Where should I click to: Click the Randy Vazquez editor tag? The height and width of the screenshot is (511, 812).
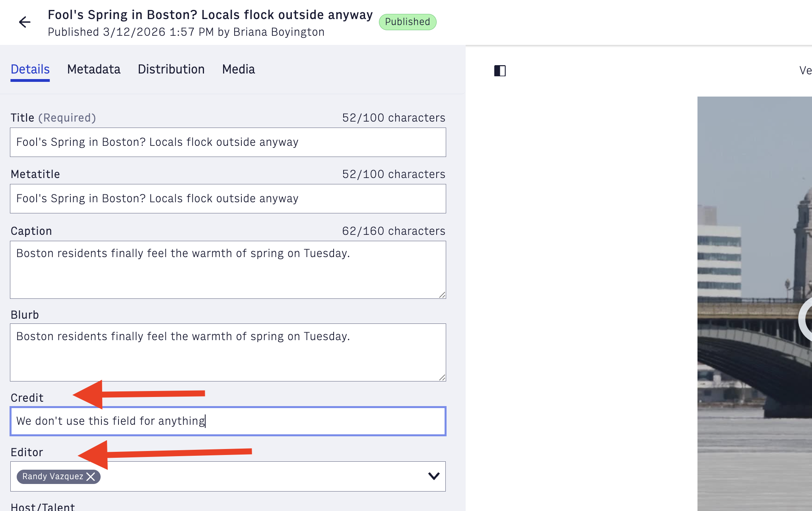coord(52,476)
